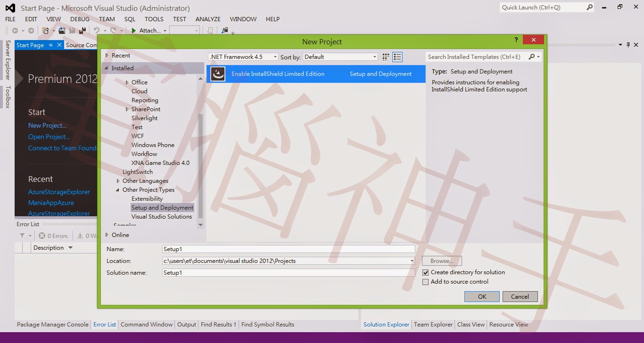Click the Quick Launch search magnifier icon
Screen dimensions: 644x343
tap(589, 7)
